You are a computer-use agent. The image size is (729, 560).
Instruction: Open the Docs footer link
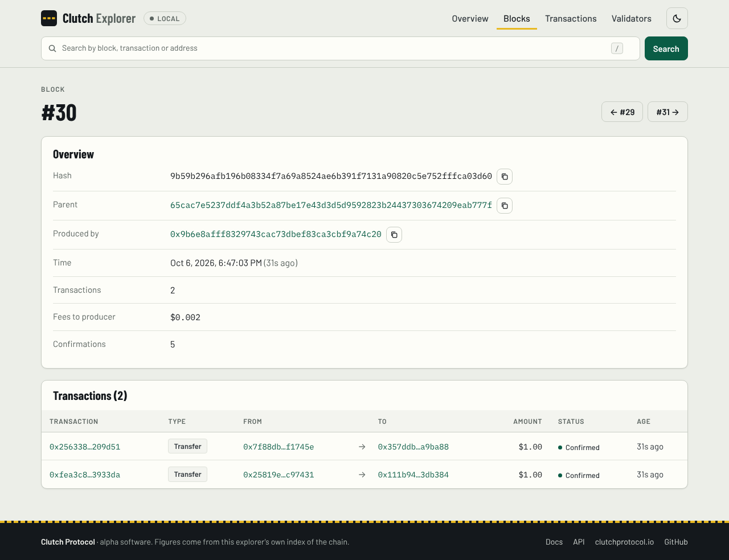coord(554,542)
